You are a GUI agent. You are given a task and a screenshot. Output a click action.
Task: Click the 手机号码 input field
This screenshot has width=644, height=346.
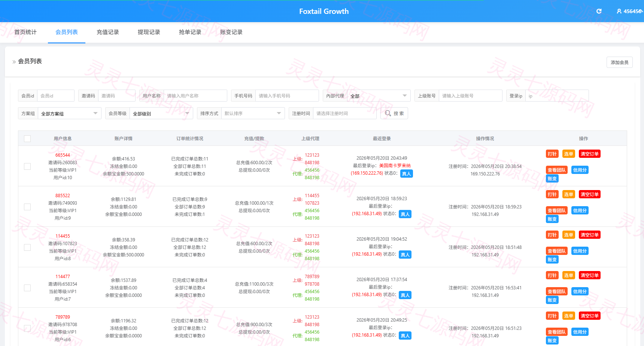[287, 96]
